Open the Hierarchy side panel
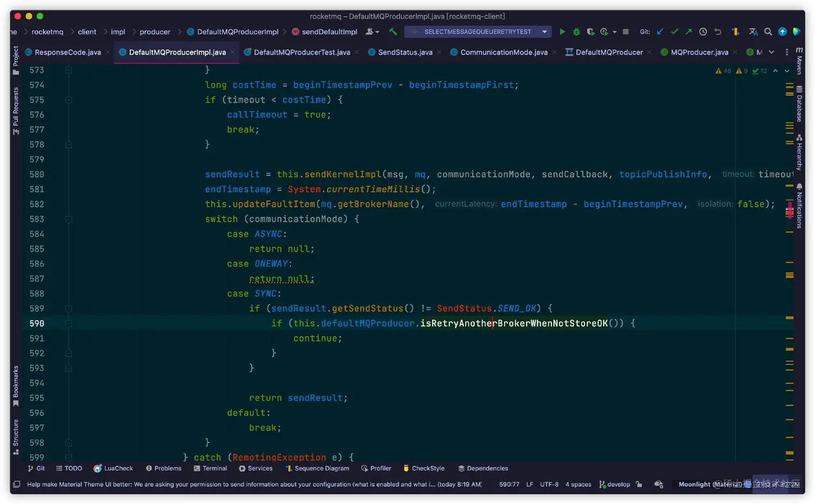This screenshot has height=504, width=815. (799, 153)
